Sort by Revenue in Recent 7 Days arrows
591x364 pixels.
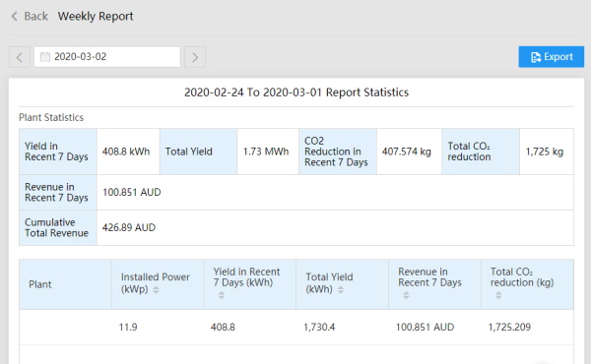(x=406, y=295)
